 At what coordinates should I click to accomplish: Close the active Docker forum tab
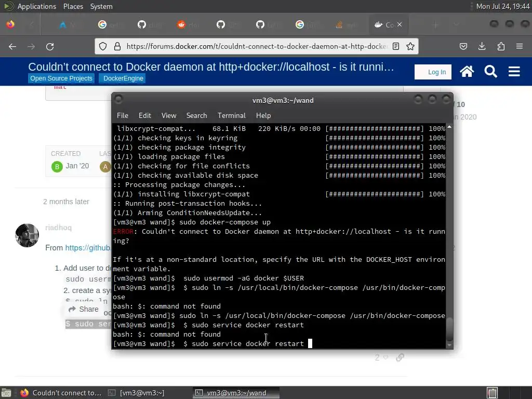tap(400, 24)
